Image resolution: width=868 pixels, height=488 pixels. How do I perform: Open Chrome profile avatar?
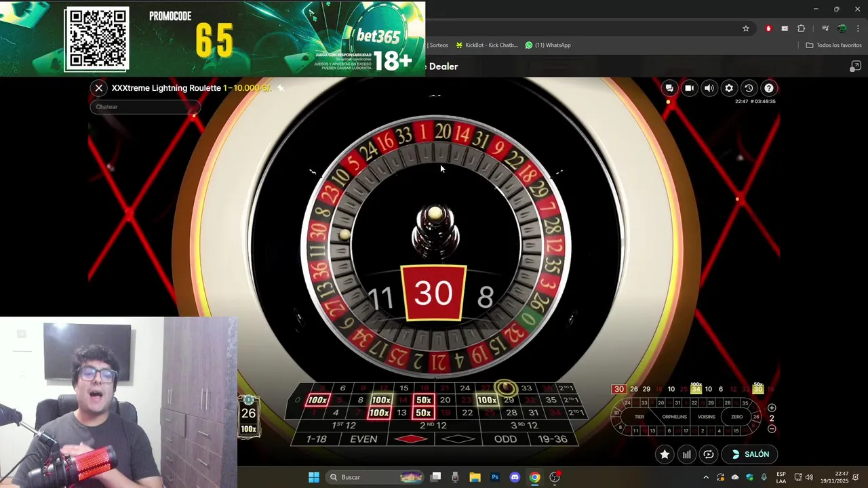(x=842, y=28)
